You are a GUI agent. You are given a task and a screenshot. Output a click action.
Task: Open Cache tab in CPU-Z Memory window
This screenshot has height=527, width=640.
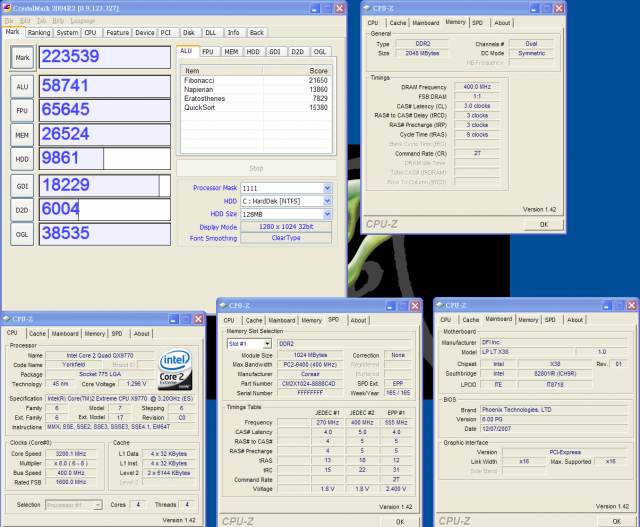tap(398, 23)
